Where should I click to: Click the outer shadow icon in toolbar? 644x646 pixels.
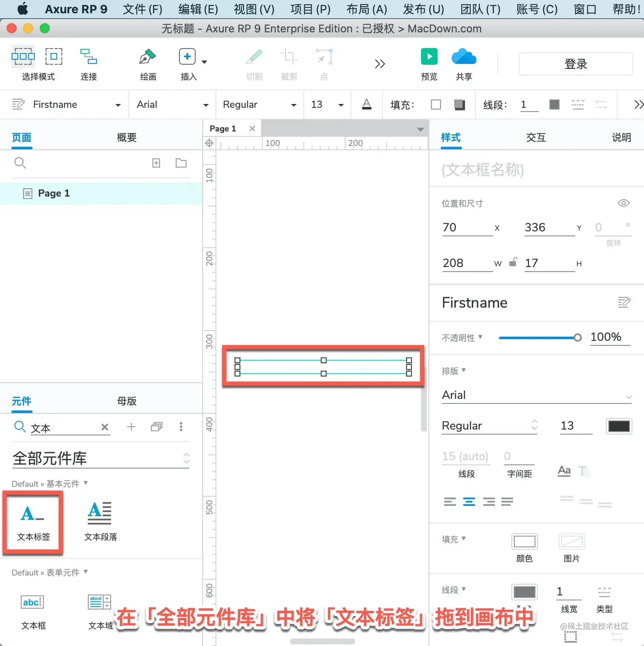460,105
